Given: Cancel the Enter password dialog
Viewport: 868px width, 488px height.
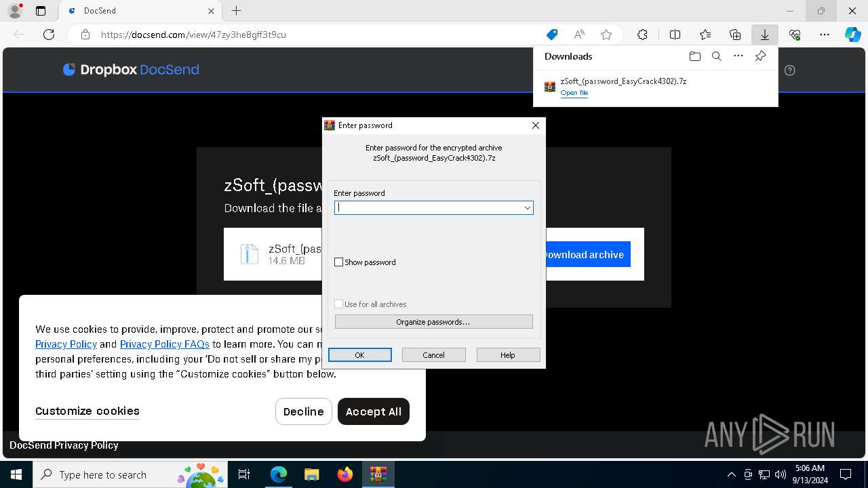Looking at the screenshot, I should 433,355.
